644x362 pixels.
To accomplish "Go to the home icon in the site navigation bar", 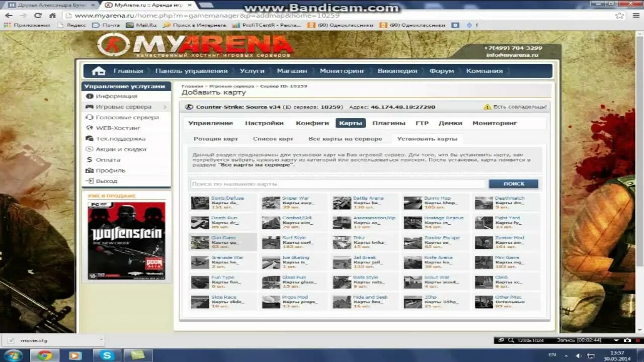I will 99,71.
